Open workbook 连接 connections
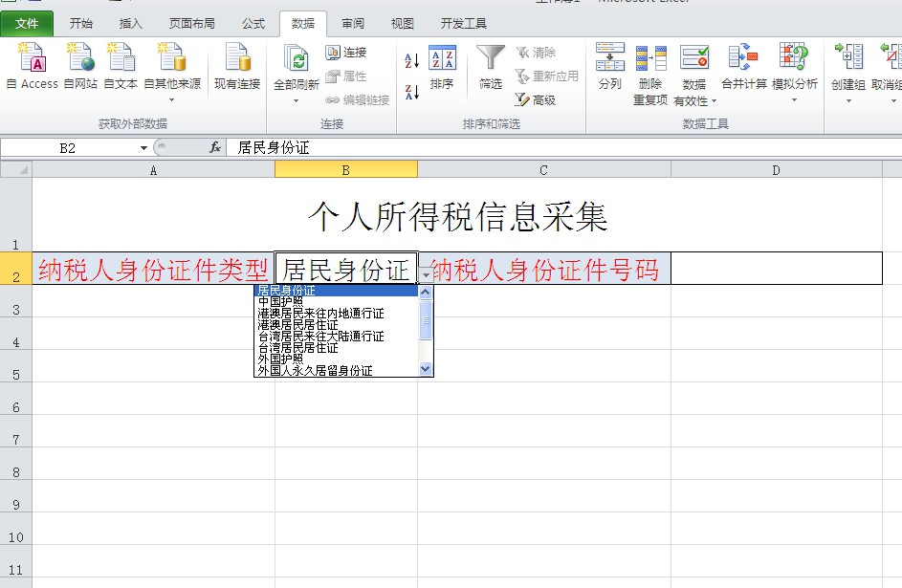The height and width of the screenshot is (588, 902). click(345, 53)
